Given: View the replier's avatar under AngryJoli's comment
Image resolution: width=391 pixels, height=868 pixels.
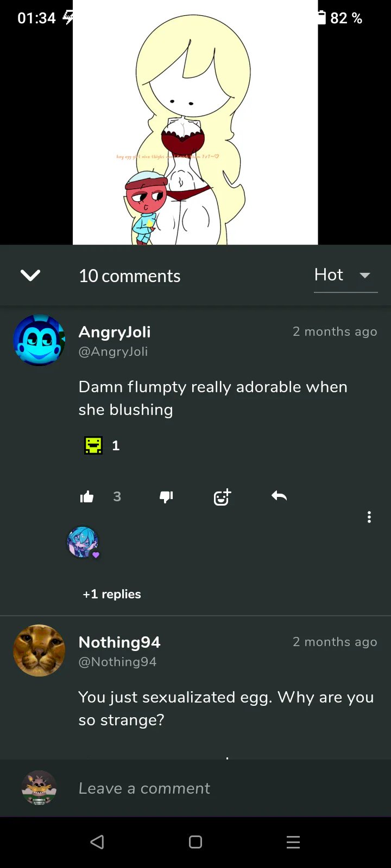Looking at the screenshot, I should (83, 542).
